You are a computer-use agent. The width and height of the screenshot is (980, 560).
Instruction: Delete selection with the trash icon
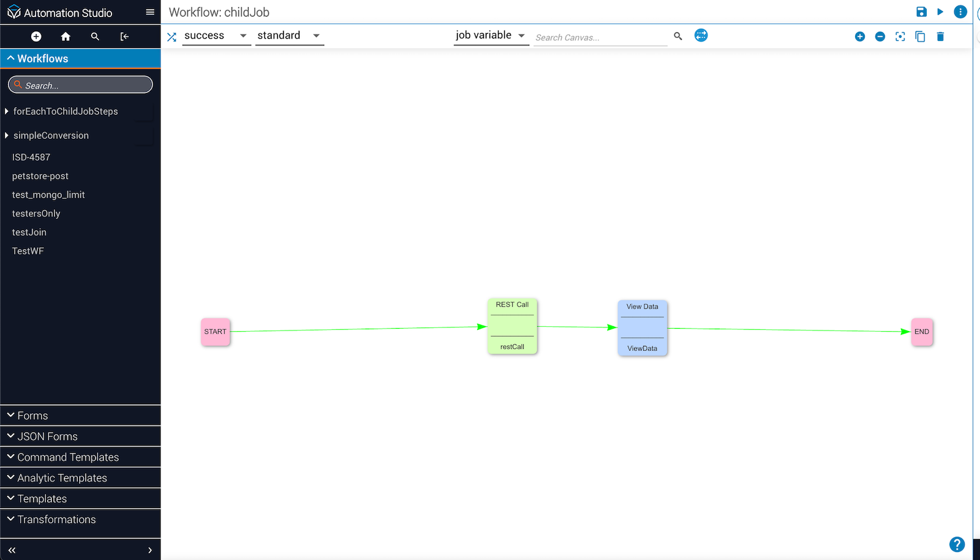[x=940, y=37]
